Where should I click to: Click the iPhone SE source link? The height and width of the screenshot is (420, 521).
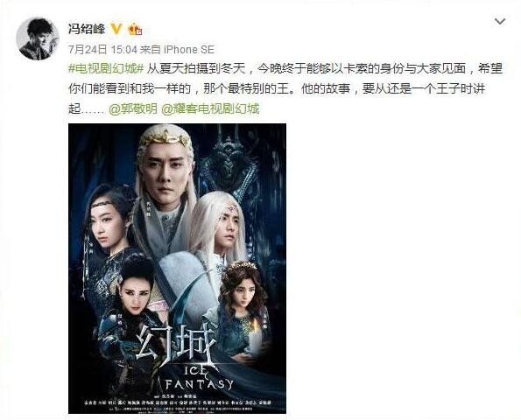point(188,50)
